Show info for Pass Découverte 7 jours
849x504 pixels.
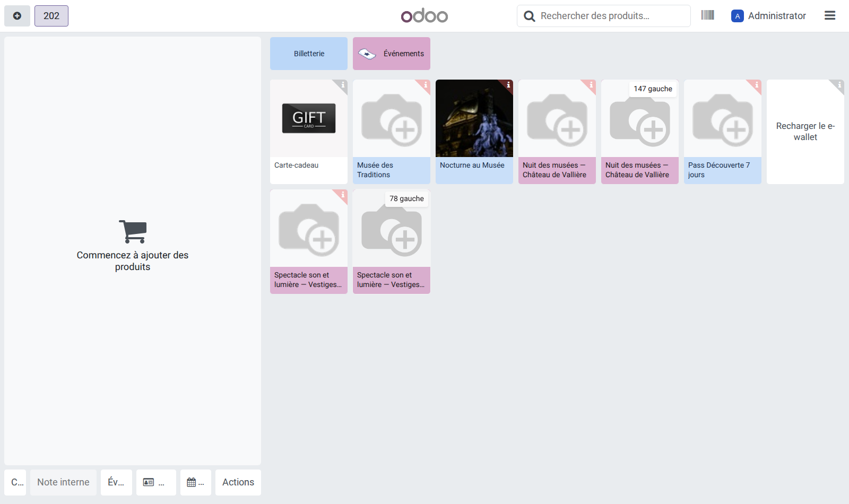(757, 84)
